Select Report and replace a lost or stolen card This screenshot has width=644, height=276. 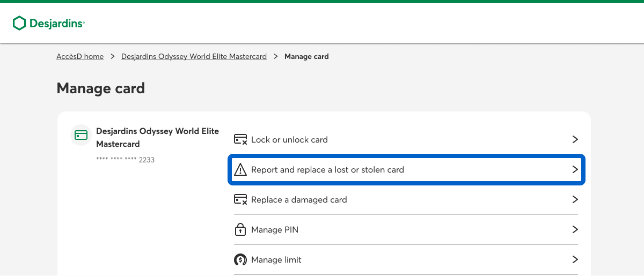(x=327, y=170)
